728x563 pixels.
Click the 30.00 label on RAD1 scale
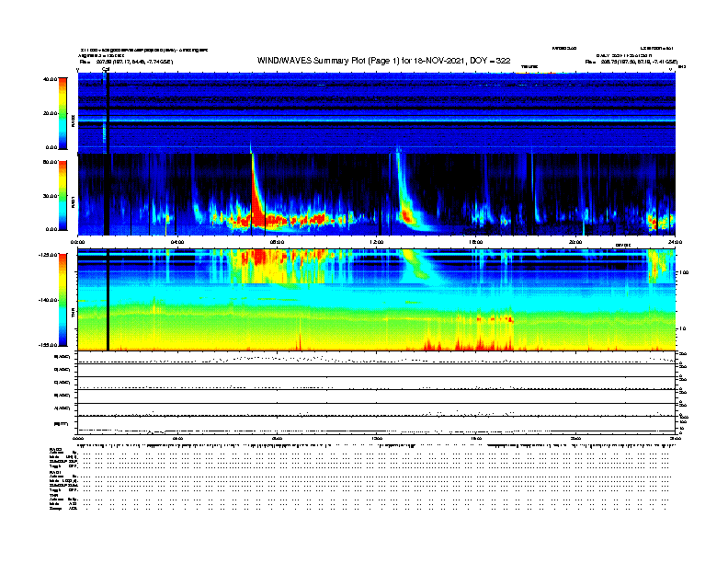click(x=51, y=196)
